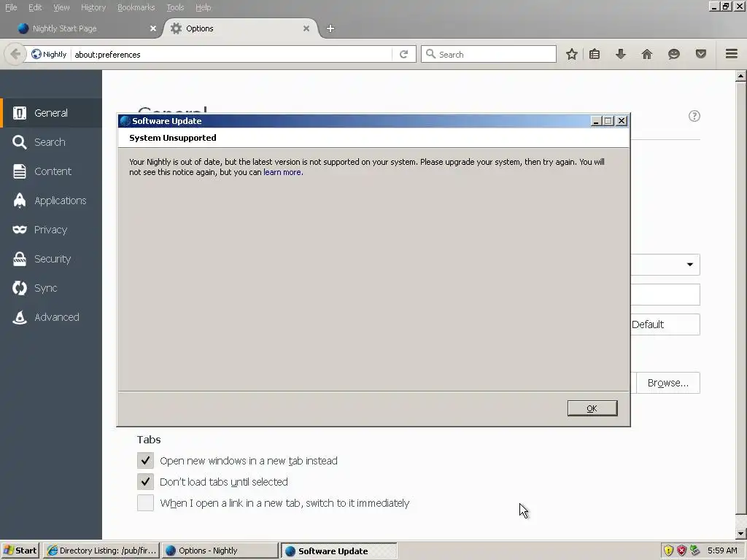Viewport: 747px width, 560px height.
Task: Click the network tray icon near the clock
Action: 694,551
